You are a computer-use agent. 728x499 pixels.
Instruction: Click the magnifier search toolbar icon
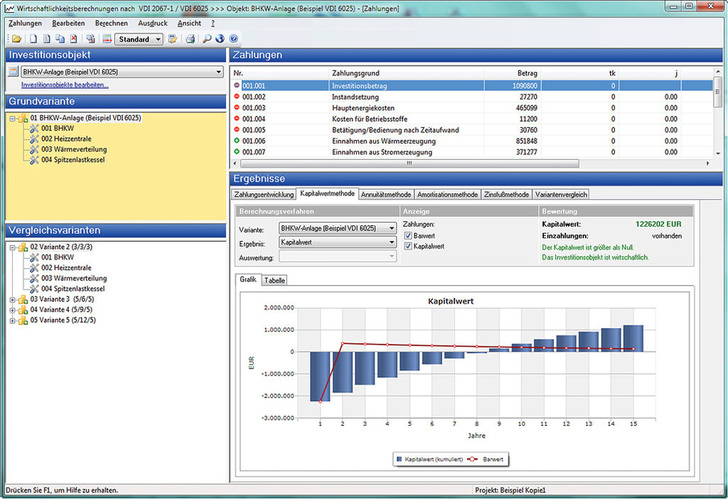[x=206, y=39]
